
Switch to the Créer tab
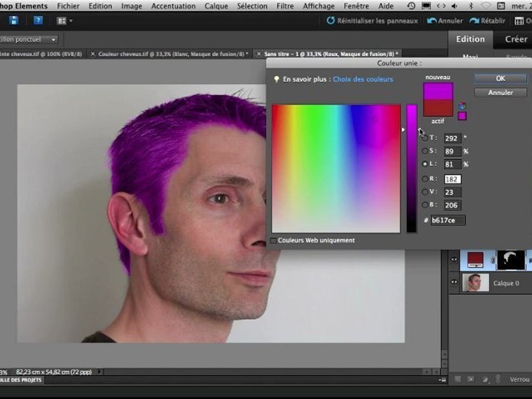tap(516, 39)
